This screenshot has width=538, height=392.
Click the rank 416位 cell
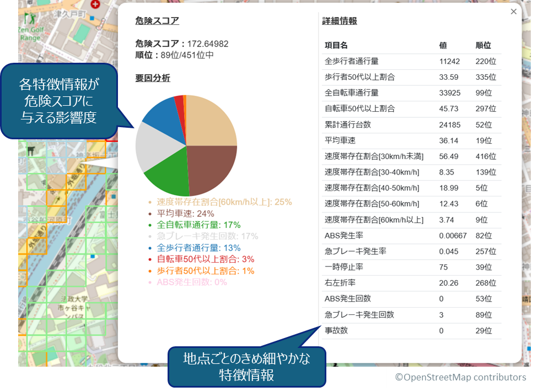pos(486,156)
